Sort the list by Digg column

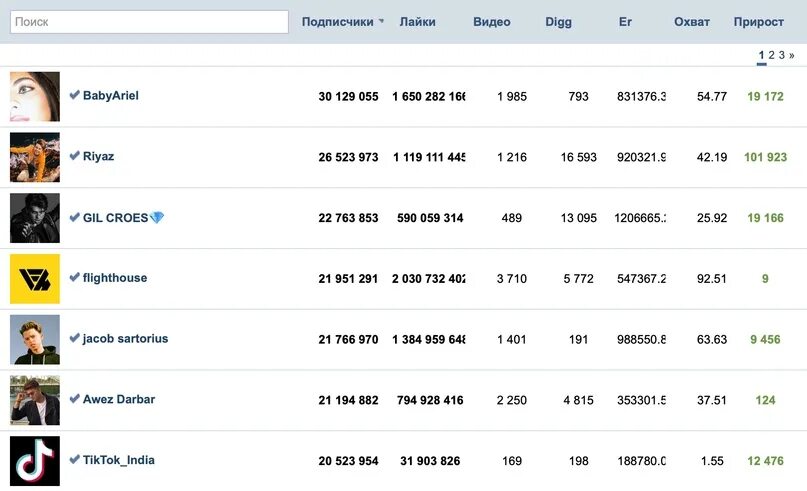tap(559, 22)
